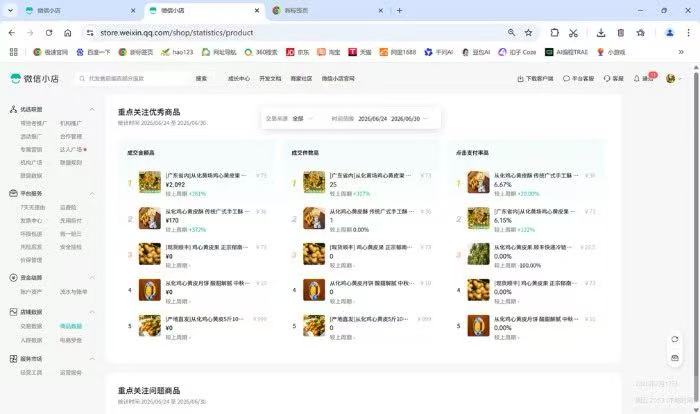Viewport: 700px width, 414px height.
Task: Open the account avatar dropdown
Action: [x=673, y=79]
